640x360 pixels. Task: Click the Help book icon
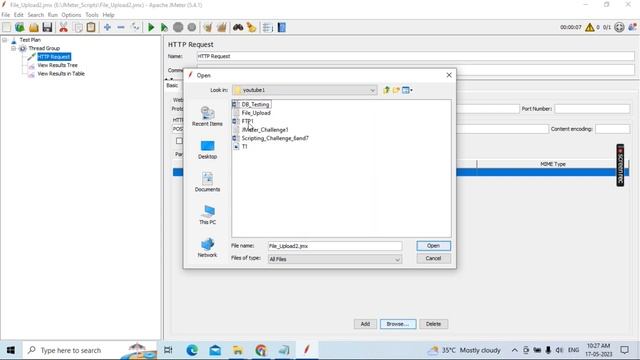point(282,27)
